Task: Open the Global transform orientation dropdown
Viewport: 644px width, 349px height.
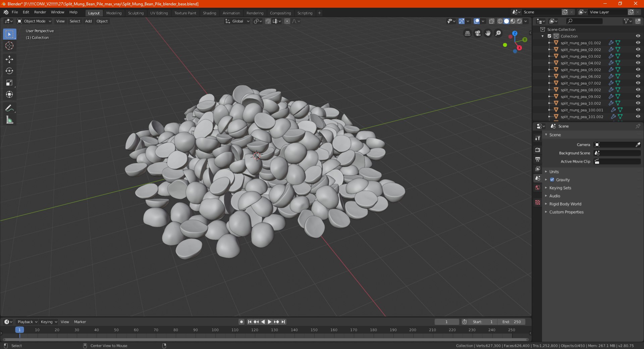Action: tap(237, 21)
